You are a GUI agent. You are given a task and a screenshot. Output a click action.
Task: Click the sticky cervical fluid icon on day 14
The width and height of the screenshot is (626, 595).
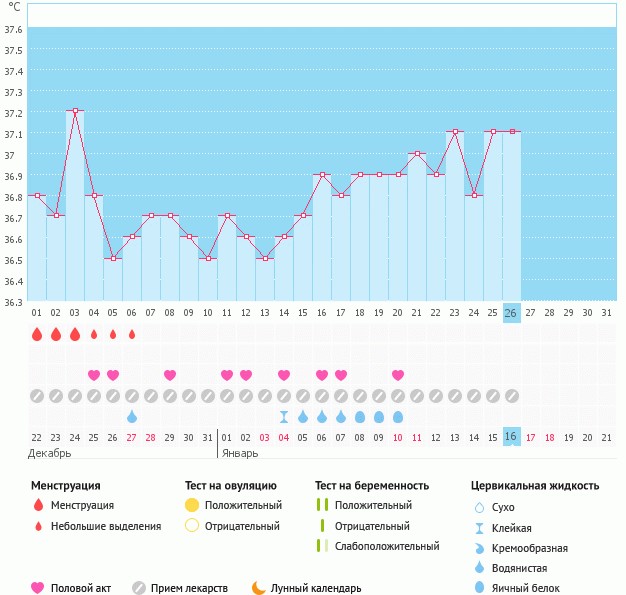[284, 416]
